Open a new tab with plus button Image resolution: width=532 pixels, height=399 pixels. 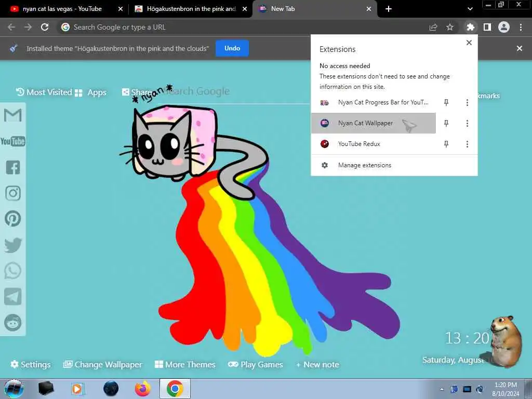389,9
